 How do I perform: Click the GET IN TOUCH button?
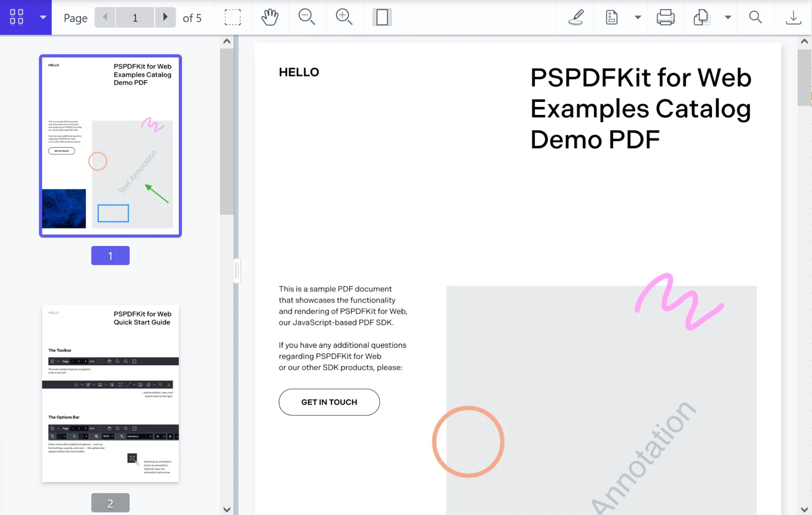coord(329,402)
